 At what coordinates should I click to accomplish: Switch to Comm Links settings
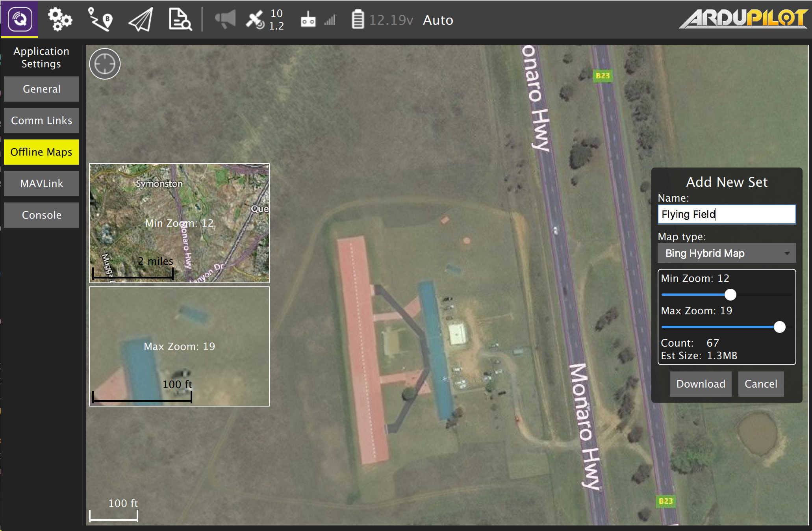point(41,121)
